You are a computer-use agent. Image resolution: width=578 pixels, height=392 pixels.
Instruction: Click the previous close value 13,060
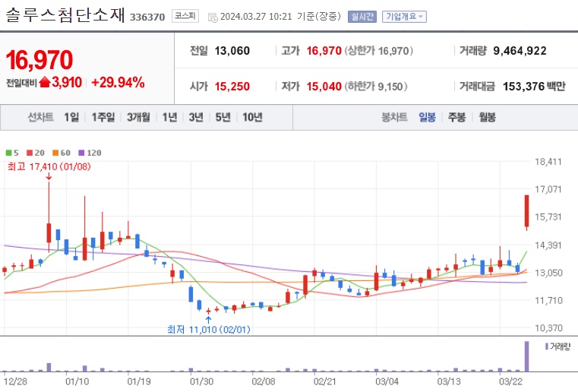click(232, 51)
